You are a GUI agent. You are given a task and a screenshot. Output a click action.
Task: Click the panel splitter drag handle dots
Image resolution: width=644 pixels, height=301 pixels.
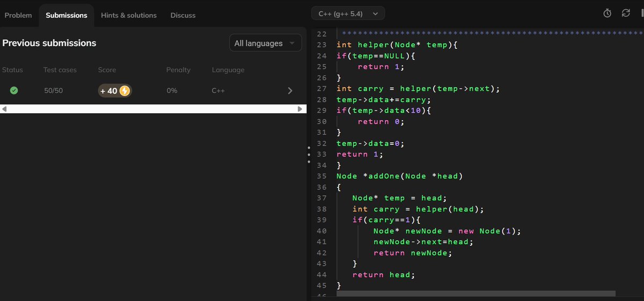pos(309,155)
